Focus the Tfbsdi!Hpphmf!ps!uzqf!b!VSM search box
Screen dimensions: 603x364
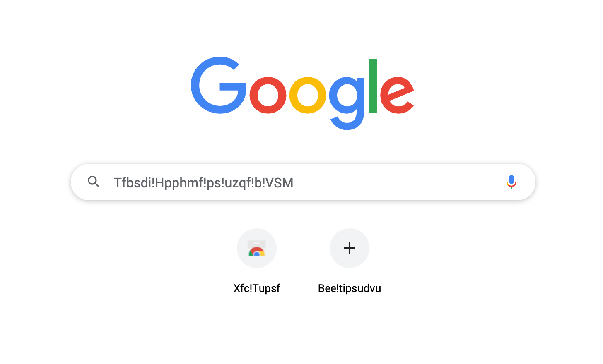click(x=303, y=182)
